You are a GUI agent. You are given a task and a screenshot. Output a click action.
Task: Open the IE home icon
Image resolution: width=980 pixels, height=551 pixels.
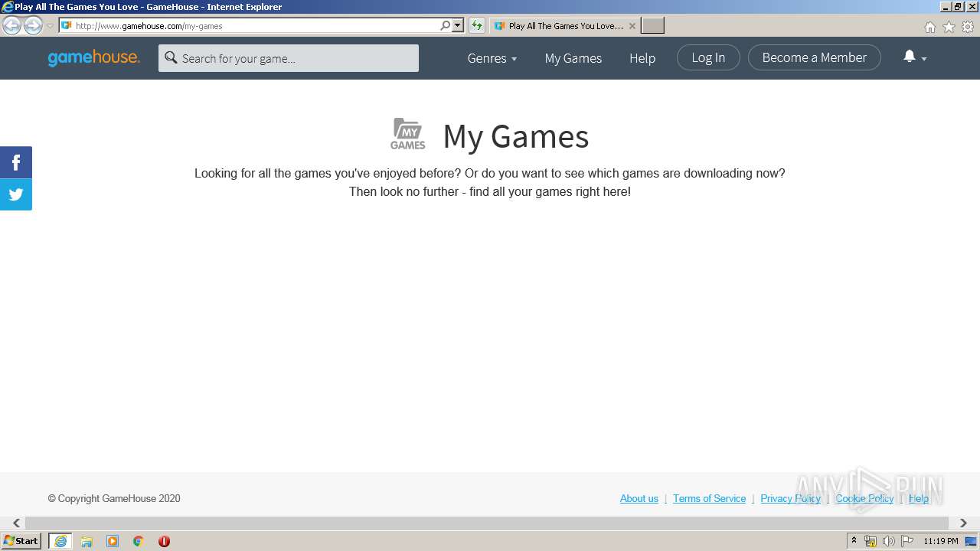pyautogui.click(x=929, y=27)
